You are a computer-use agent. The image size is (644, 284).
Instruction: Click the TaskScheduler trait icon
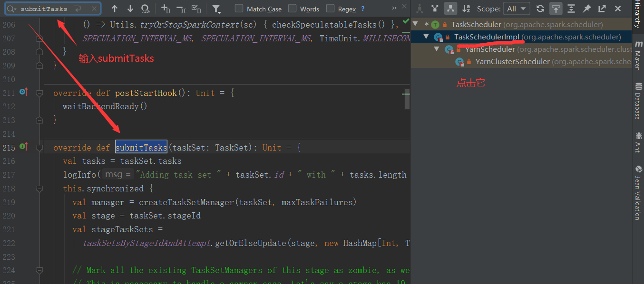click(435, 24)
